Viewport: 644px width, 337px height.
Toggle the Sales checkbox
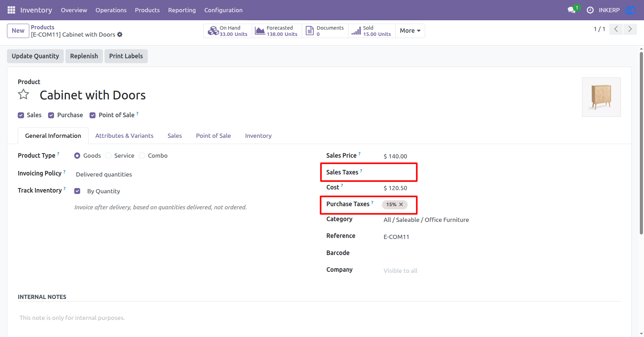[x=21, y=115]
